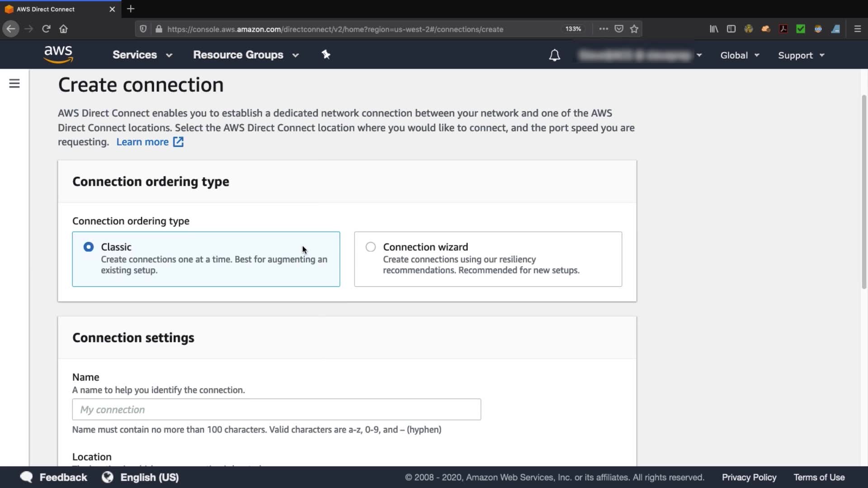Click the browser reload icon
This screenshot has width=868, height=488.
coord(46,29)
